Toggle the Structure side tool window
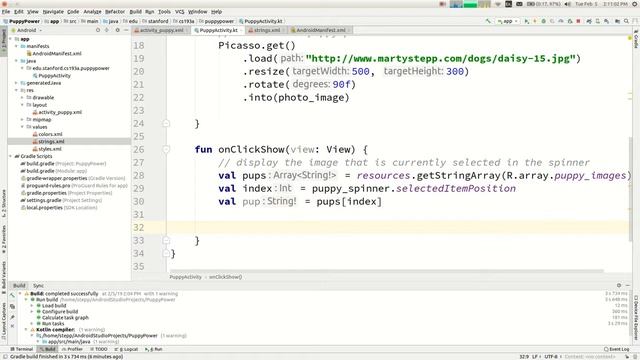 (x=4, y=203)
